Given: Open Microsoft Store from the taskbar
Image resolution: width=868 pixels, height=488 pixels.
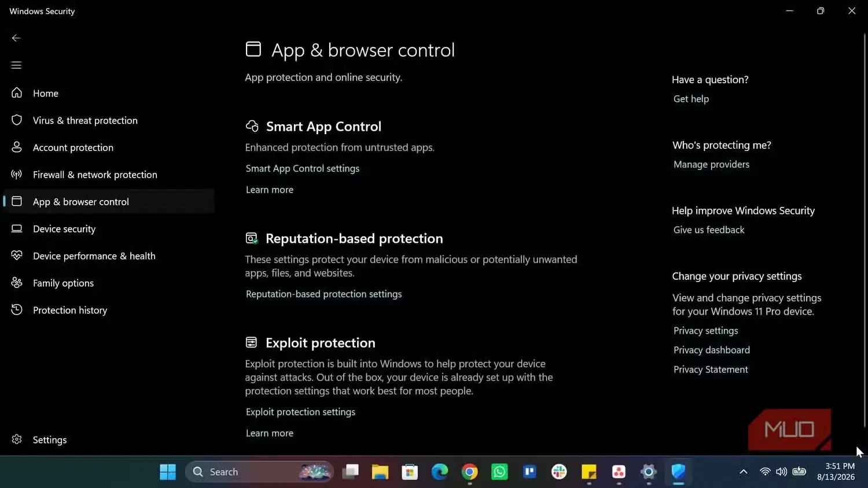Looking at the screenshot, I should (x=410, y=472).
